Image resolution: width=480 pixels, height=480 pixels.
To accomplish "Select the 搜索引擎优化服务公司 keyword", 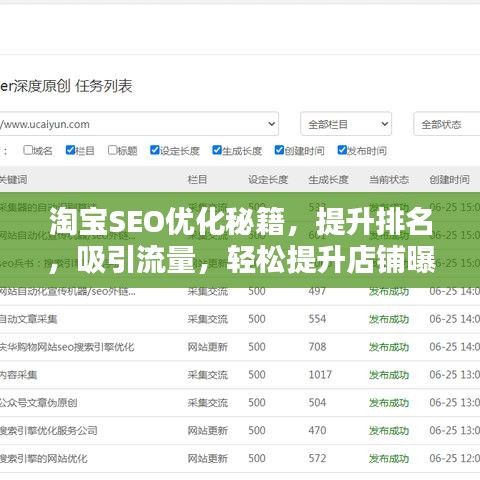I will tap(49, 430).
